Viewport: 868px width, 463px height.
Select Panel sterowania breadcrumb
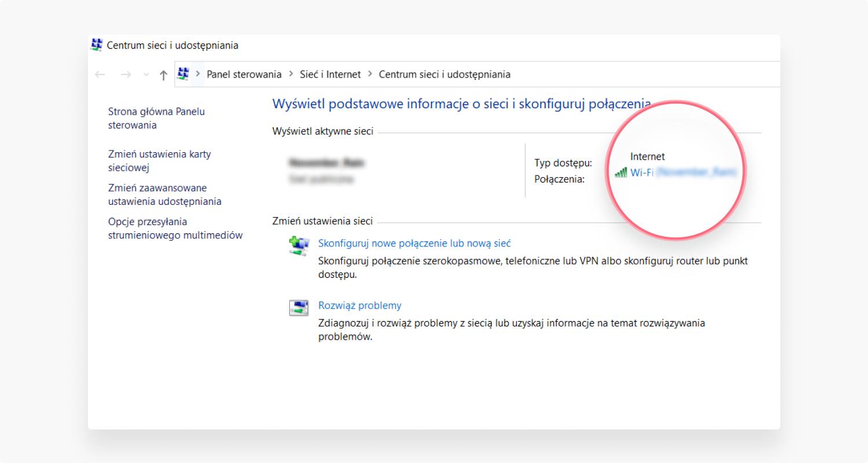point(244,74)
